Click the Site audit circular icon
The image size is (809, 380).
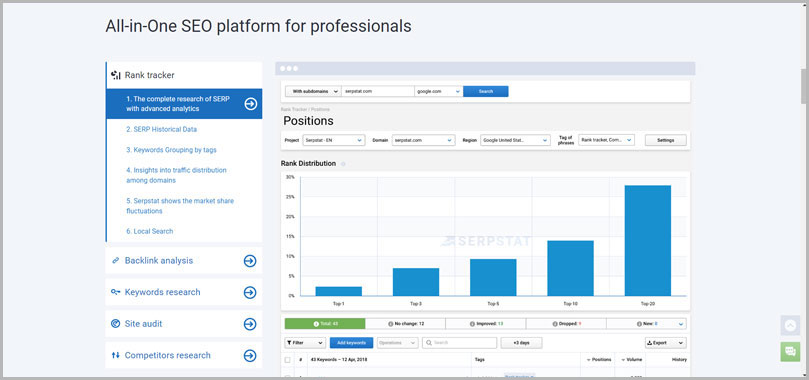(x=116, y=324)
